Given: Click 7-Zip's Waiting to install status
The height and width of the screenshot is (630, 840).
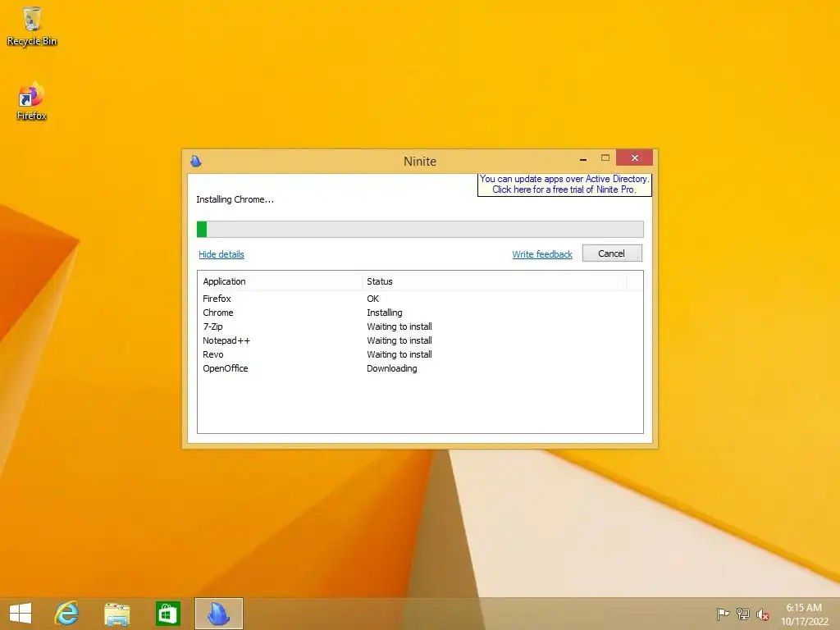Looking at the screenshot, I should point(399,326).
